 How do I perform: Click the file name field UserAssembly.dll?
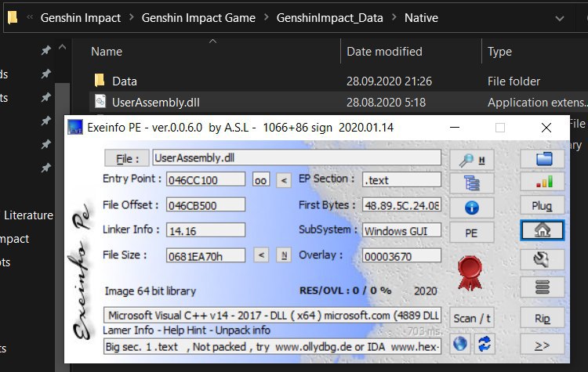pos(296,157)
